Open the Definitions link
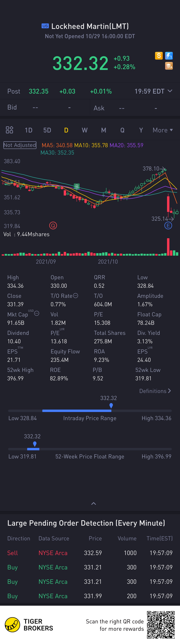180x644 pixels. tap(155, 391)
